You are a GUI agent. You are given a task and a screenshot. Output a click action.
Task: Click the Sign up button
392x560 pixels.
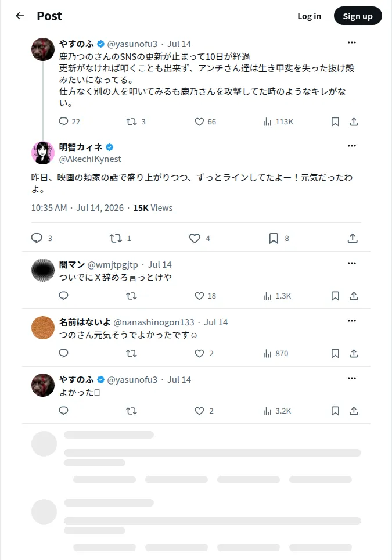[358, 16]
